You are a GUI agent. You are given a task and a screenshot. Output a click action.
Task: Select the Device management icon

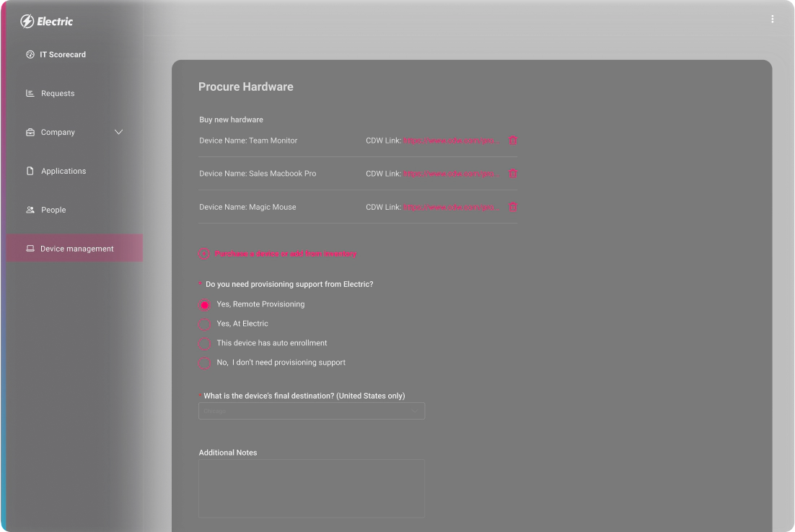tap(30, 248)
